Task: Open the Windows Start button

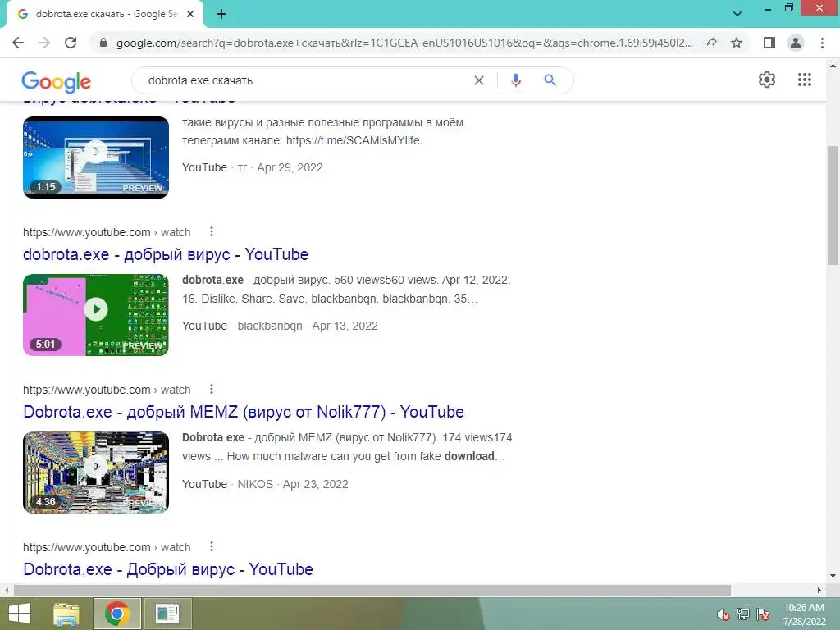Action: click(x=20, y=614)
